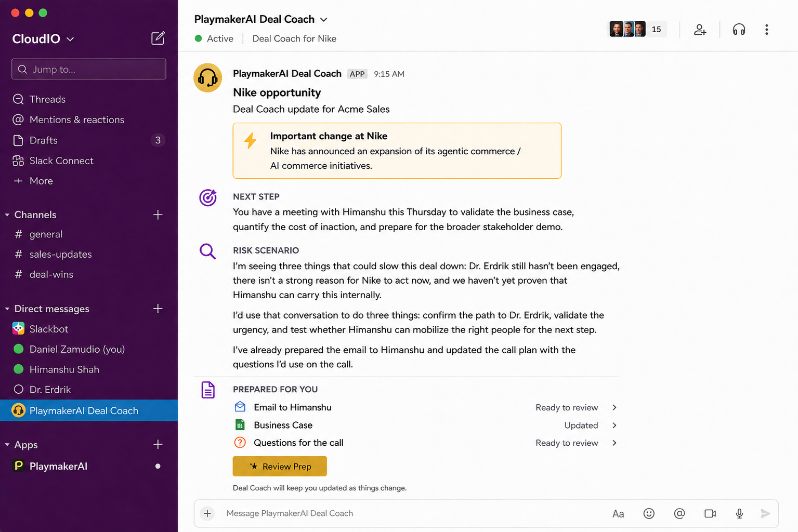Add people with the add-member icon
The height and width of the screenshot is (532, 798).
(x=700, y=30)
